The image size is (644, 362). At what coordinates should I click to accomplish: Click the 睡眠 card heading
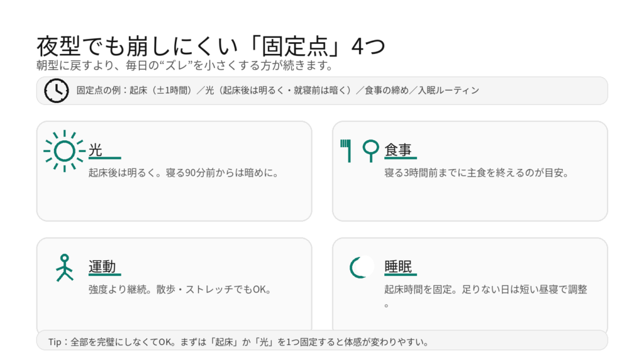point(397,266)
